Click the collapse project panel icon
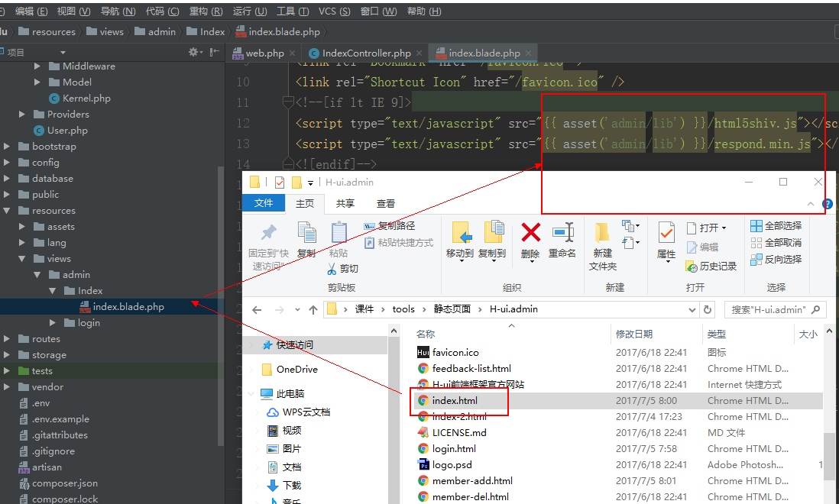839x504 pixels. click(x=215, y=52)
